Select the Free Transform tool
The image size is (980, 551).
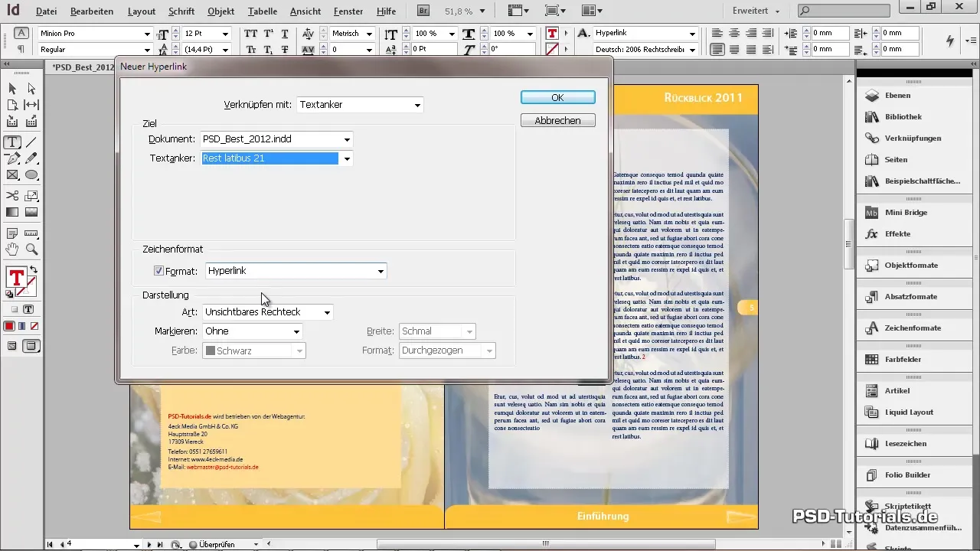click(31, 196)
